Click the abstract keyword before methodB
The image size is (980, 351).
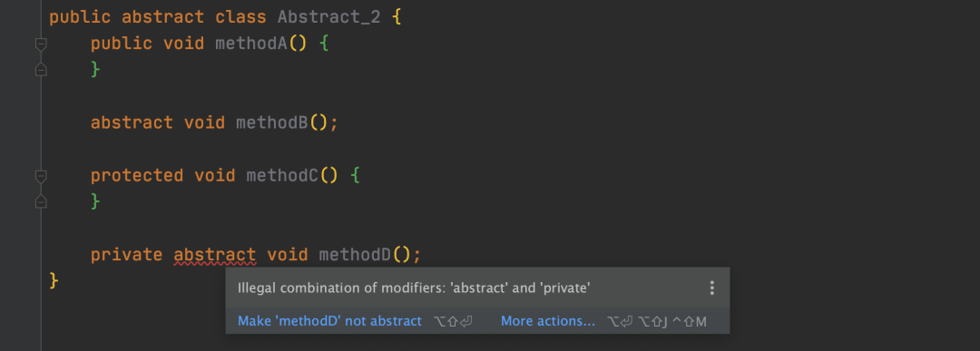pos(132,122)
